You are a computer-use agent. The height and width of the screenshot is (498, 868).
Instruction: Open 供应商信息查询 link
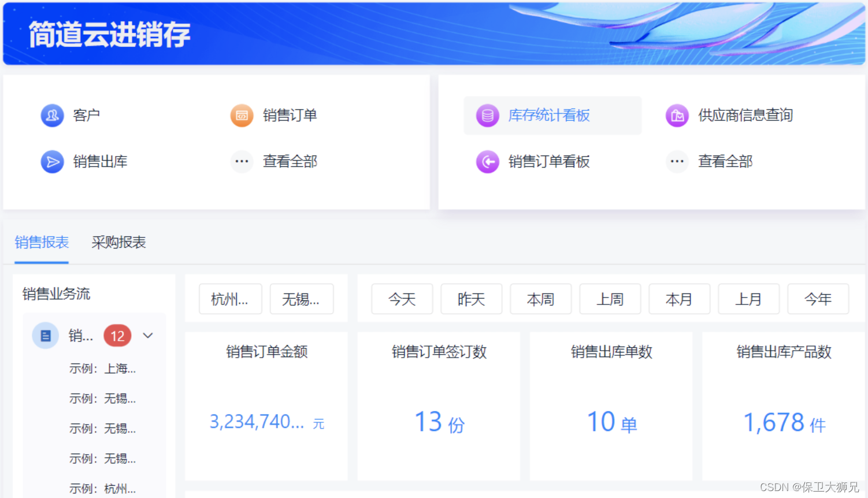pos(745,116)
